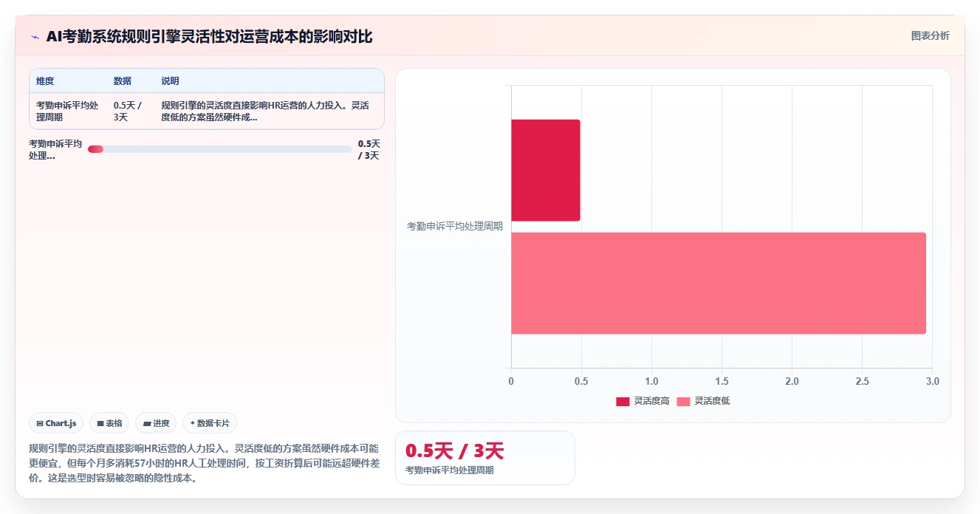Select the Chart.js tag
The width and height of the screenshot is (980, 514).
tap(56, 423)
